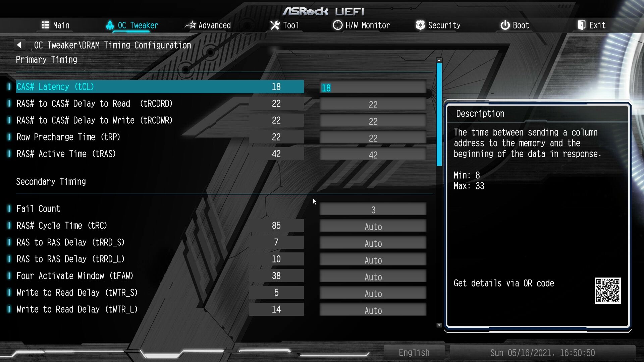644x362 pixels.
Task: Click the back arrow icon beside OC Tweaker path
Action: [x=19, y=45]
